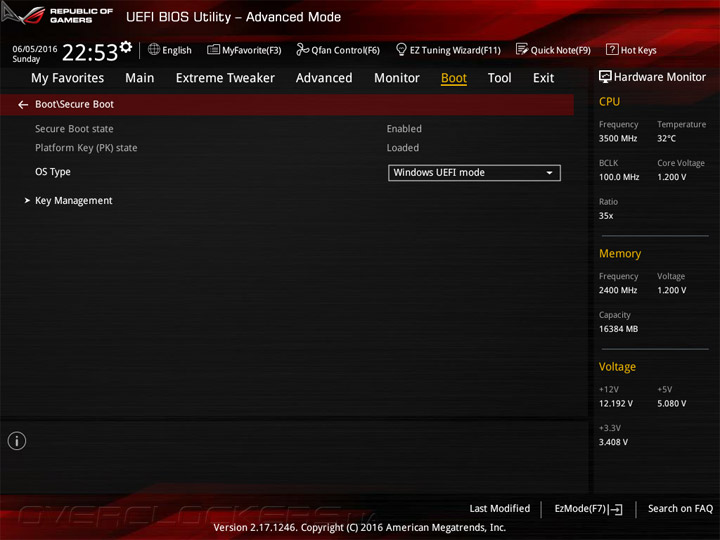
Task: Click the Enabled value text
Action: pos(404,129)
